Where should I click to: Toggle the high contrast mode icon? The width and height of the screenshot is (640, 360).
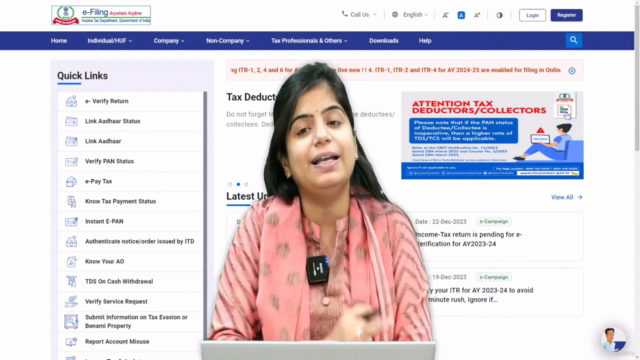click(500, 15)
